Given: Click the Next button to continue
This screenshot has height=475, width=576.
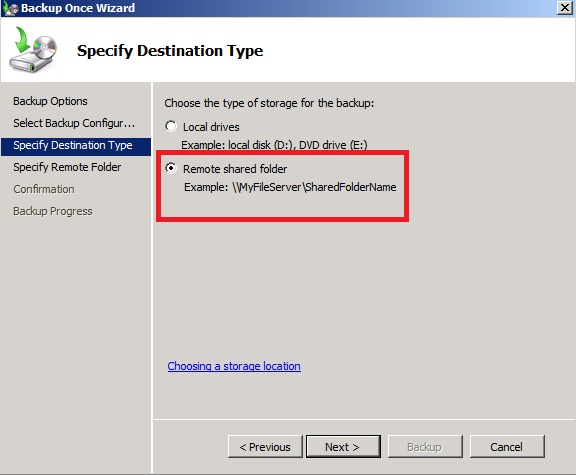Looking at the screenshot, I should pos(343,447).
